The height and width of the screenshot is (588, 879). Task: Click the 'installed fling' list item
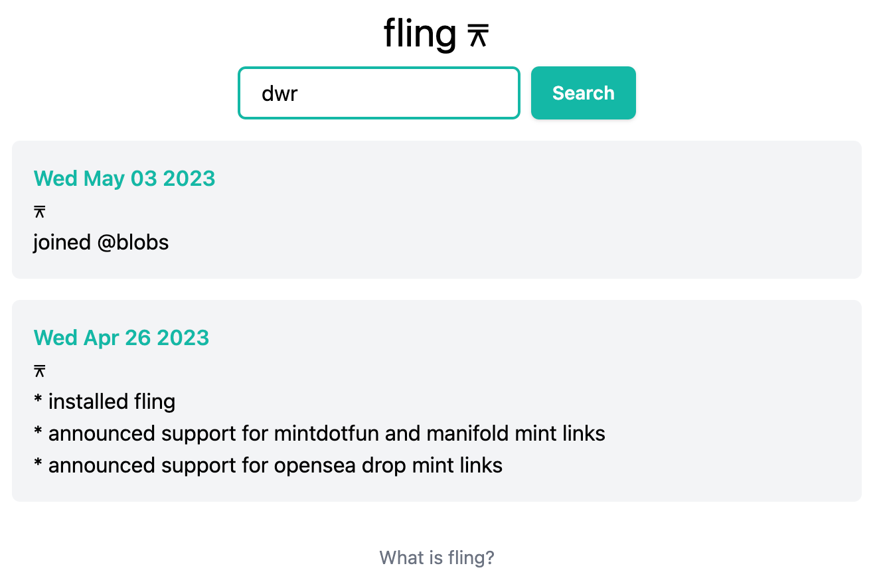[104, 401]
